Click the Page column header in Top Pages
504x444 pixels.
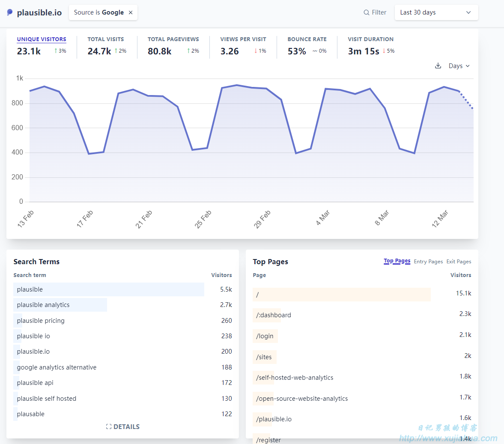point(259,275)
